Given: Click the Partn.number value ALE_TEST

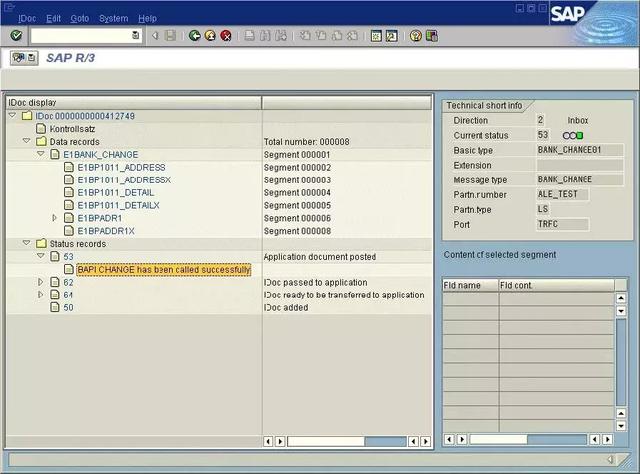Looking at the screenshot, I should [562, 194].
